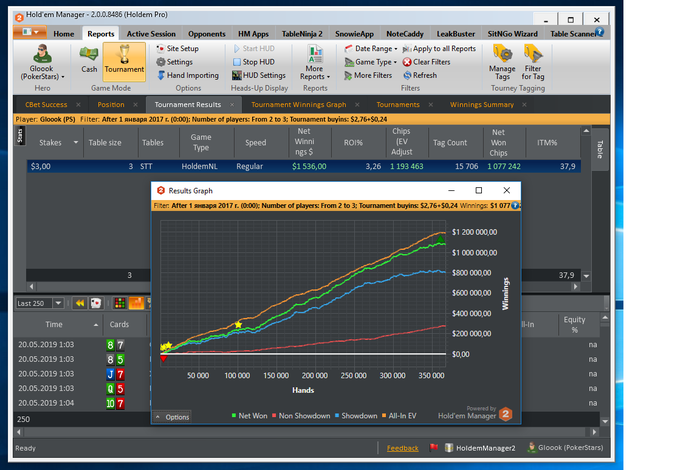Click help icon in Results Graph filter bar
The width and height of the screenshot is (700, 470).
515,205
